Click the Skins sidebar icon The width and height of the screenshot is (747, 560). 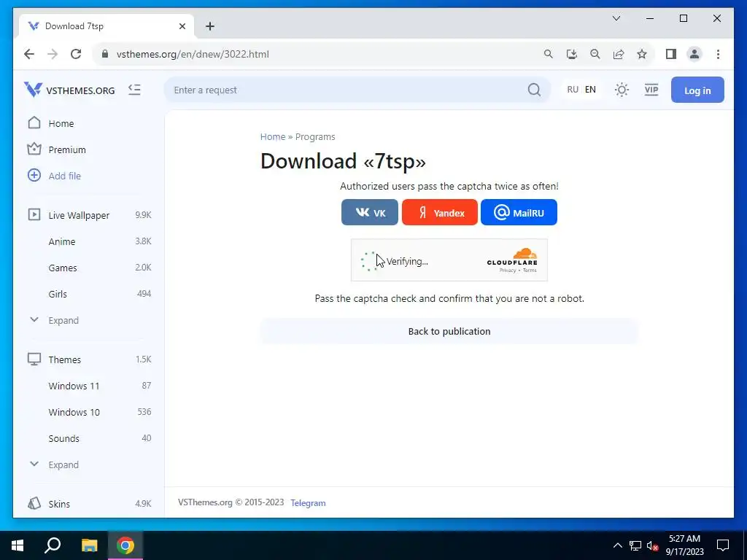(x=34, y=503)
